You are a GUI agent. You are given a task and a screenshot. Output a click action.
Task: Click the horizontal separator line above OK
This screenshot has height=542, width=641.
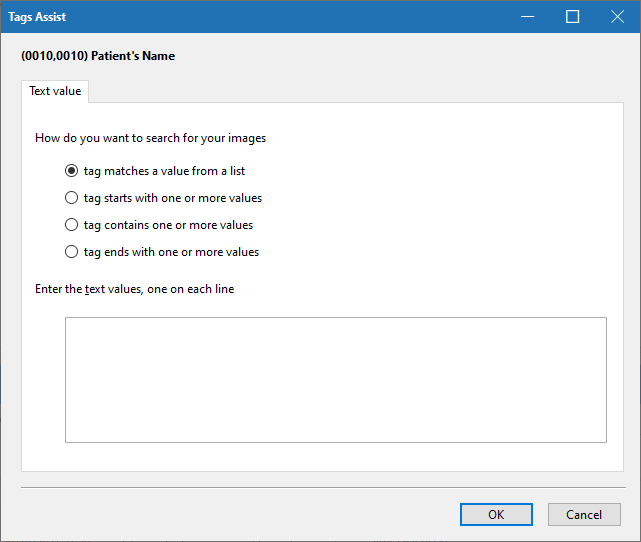coord(320,487)
